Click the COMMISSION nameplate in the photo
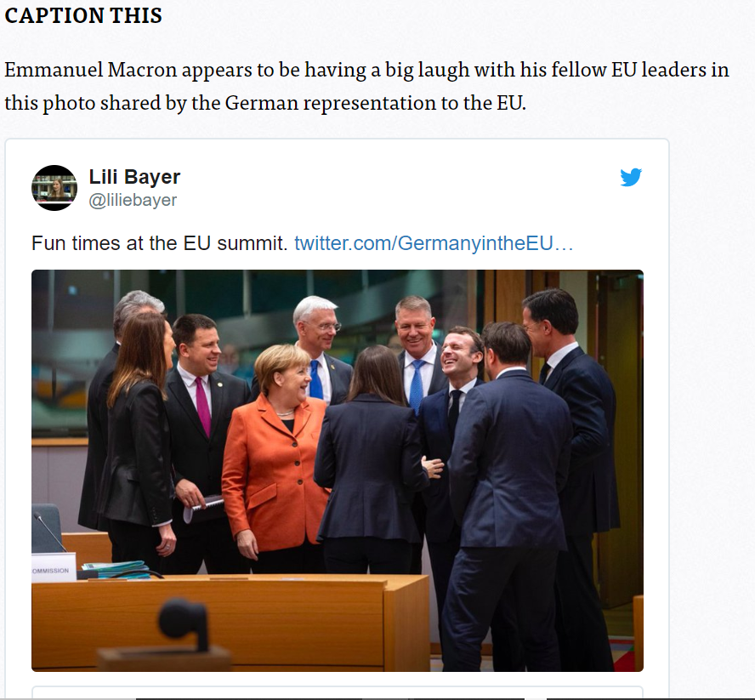 point(54,567)
